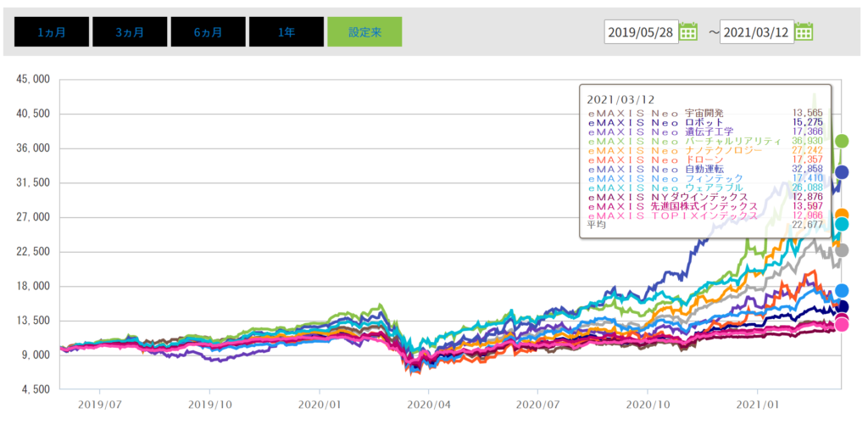Viewport: 868px width, 425px height.
Task: Click the 36,000 y-axis label
Action: (x=31, y=148)
